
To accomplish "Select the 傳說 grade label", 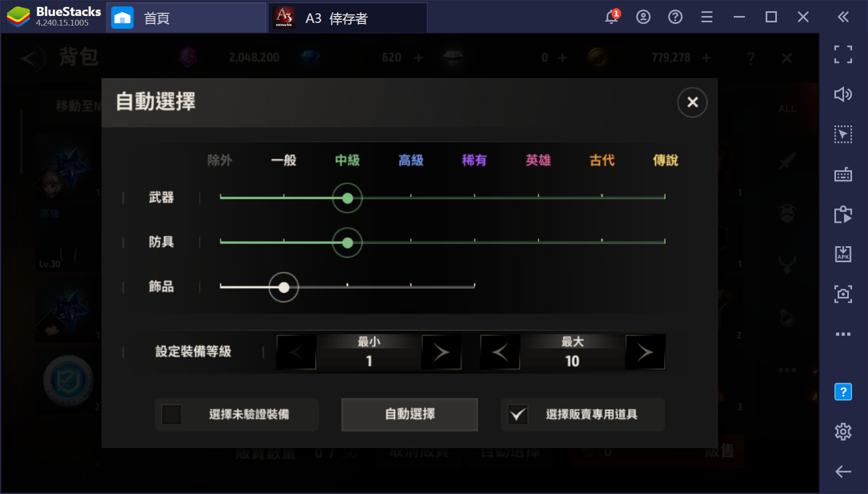I will coord(666,160).
